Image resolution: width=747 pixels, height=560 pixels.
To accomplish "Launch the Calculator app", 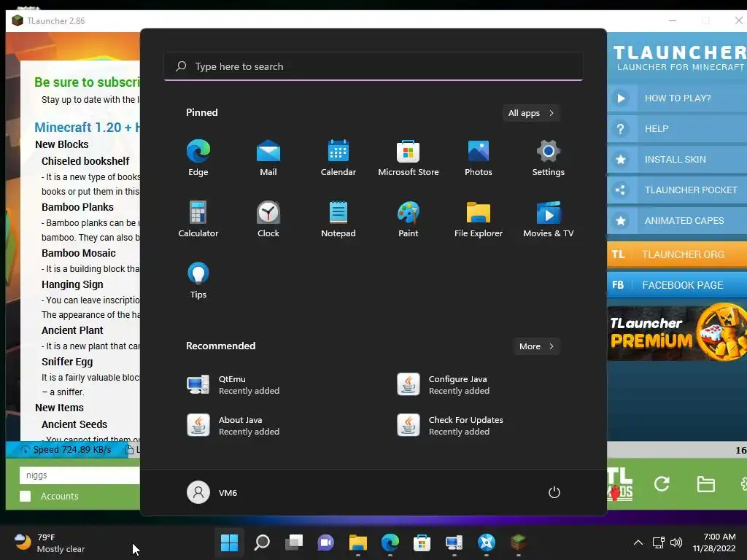I will [198, 219].
